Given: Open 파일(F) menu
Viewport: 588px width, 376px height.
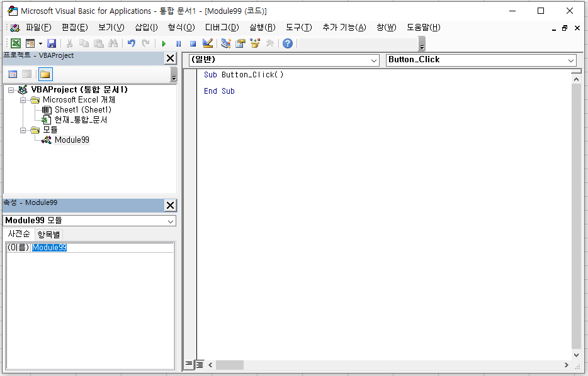Looking at the screenshot, I should (x=38, y=27).
